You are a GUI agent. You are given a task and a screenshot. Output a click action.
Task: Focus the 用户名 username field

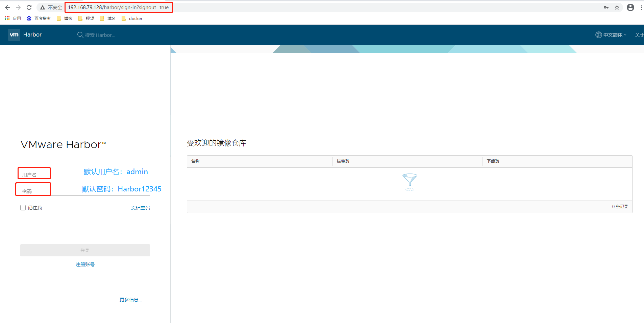click(x=85, y=174)
